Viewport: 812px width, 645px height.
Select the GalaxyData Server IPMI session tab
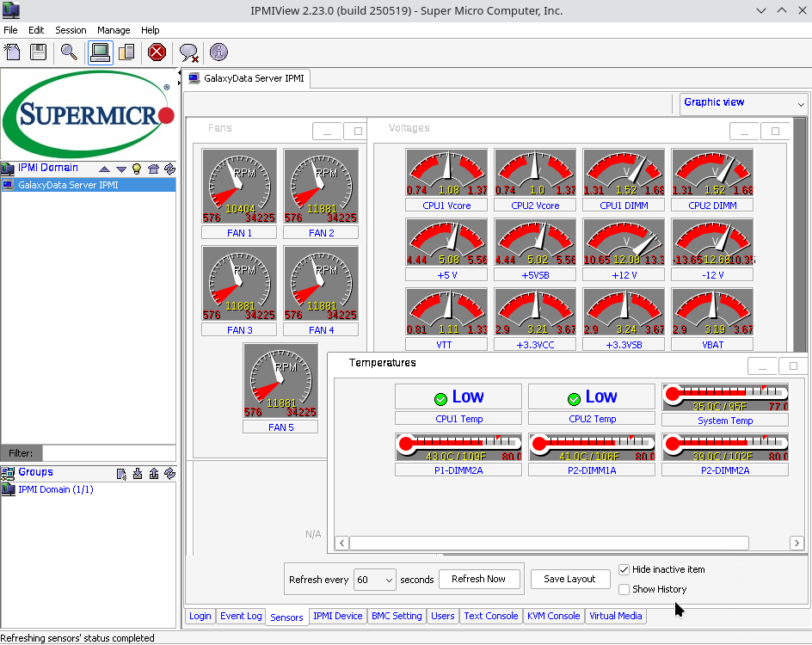click(x=247, y=78)
